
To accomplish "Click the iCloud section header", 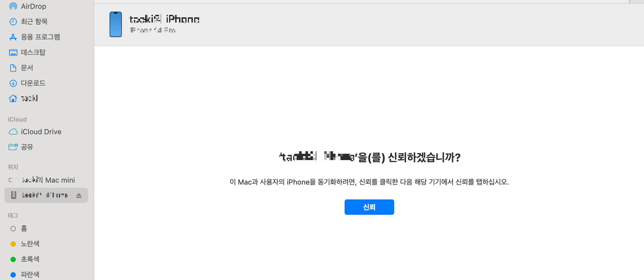I will (x=17, y=119).
